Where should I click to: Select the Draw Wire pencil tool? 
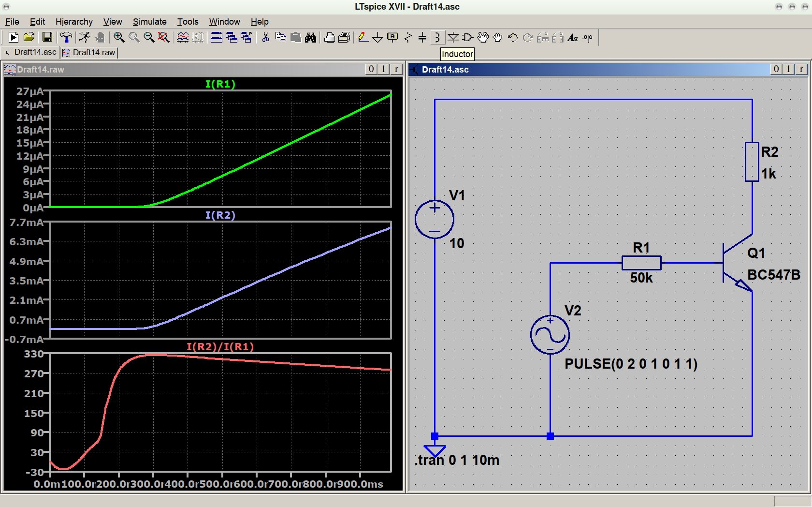coord(363,37)
